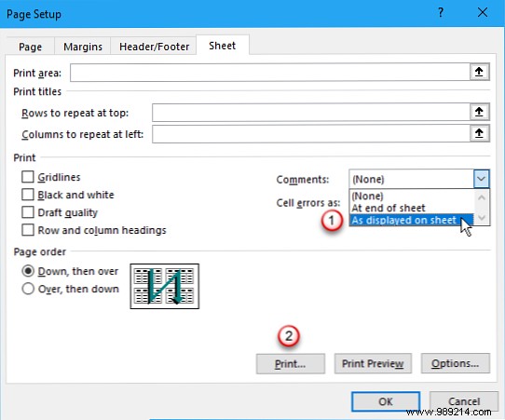Focus the Print area input field
The height and width of the screenshot is (420, 505).
pyautogui.click(x=270, y=72)
